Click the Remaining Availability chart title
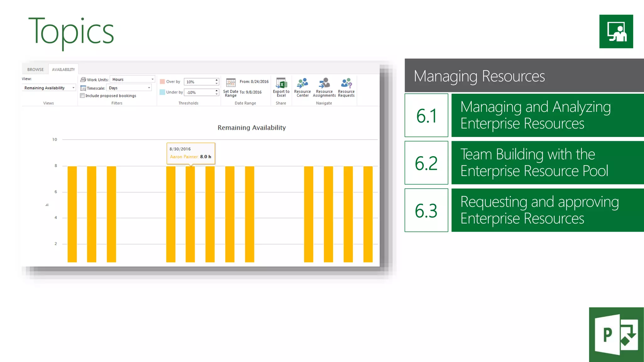644x362 pixels. point(252,128)
